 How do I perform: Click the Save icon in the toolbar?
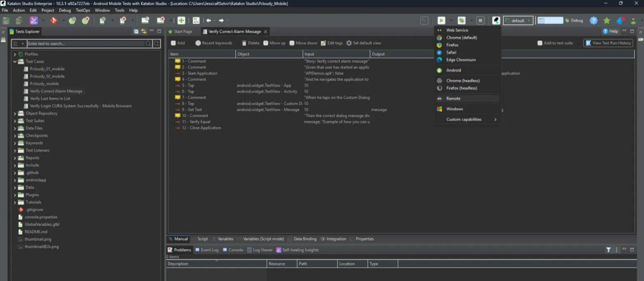click(6, 20)
